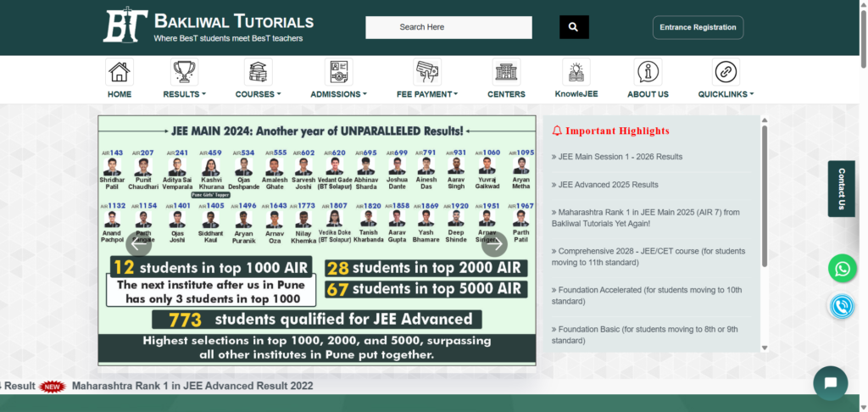Open Comprehensive 2028 JEE/CET course link

coord(648,257)
